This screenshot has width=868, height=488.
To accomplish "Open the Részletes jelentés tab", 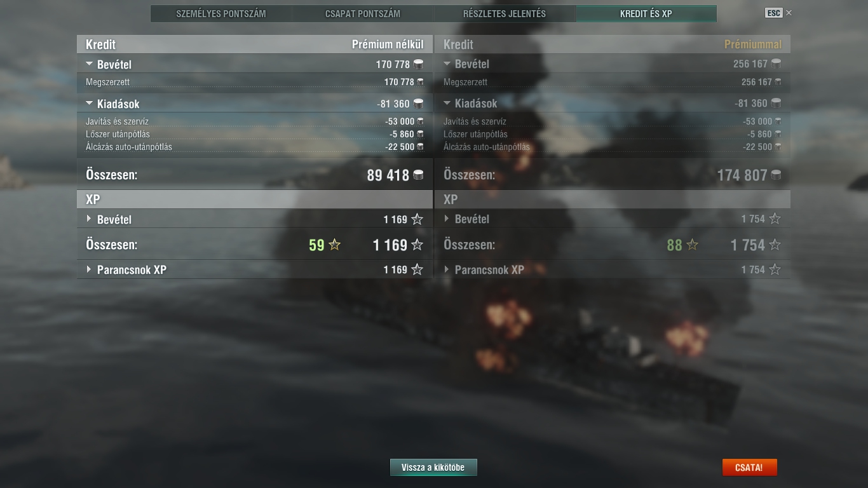I will pyautogui.click(x=505, y=13).
